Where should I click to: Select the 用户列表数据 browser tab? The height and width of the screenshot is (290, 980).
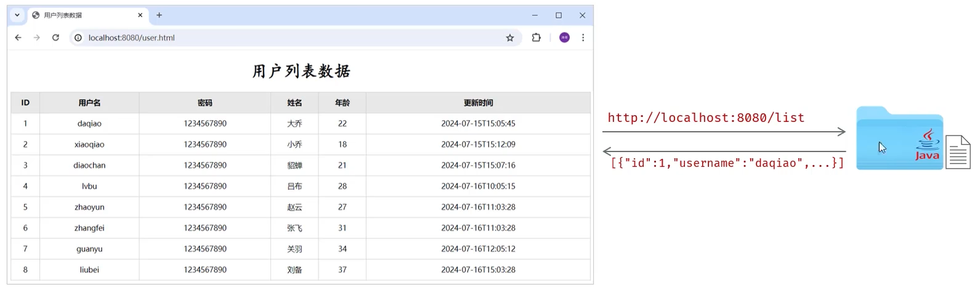tap(80, 15)
